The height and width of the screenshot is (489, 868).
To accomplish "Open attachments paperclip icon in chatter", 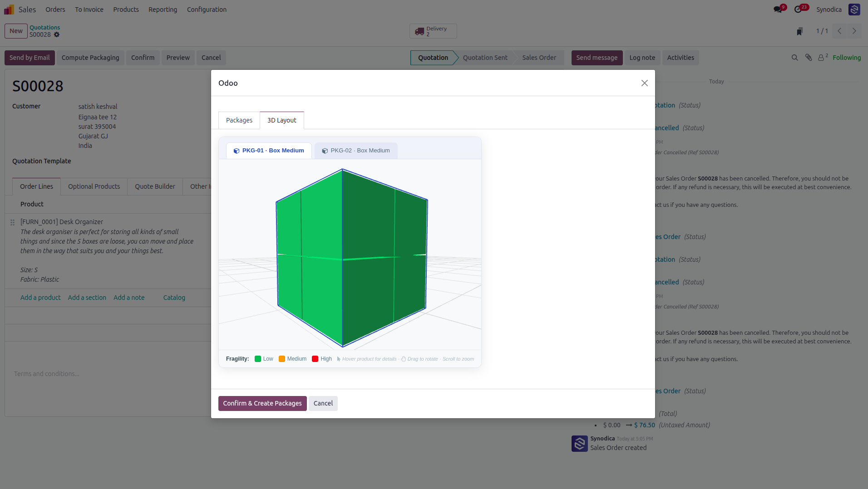I will click(x=809, y=58).
